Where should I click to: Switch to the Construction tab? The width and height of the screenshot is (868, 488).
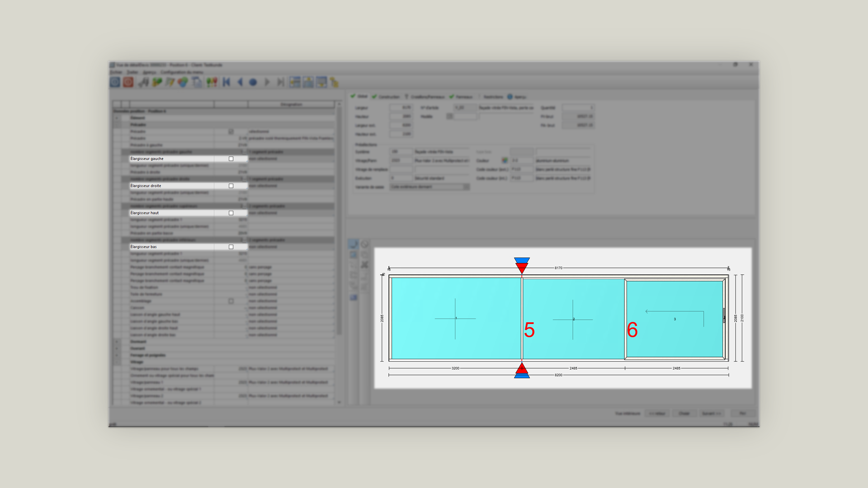(x=386, y=97)
